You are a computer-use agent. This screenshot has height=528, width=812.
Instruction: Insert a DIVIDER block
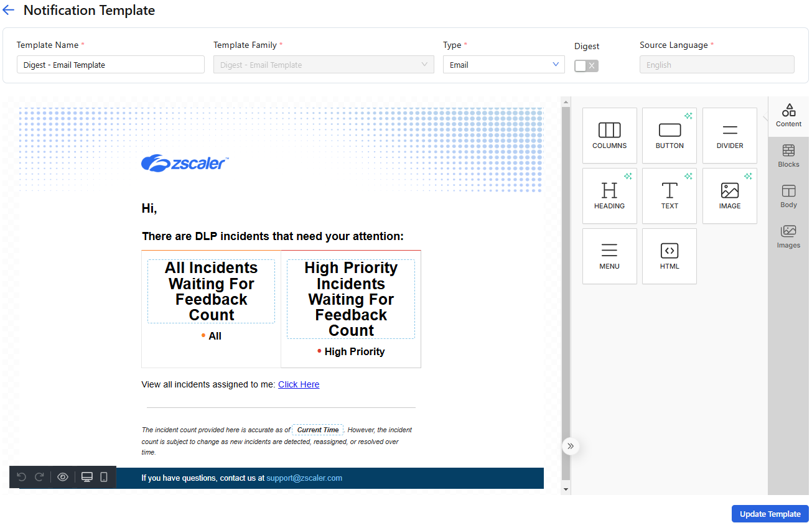click(729, 135)
